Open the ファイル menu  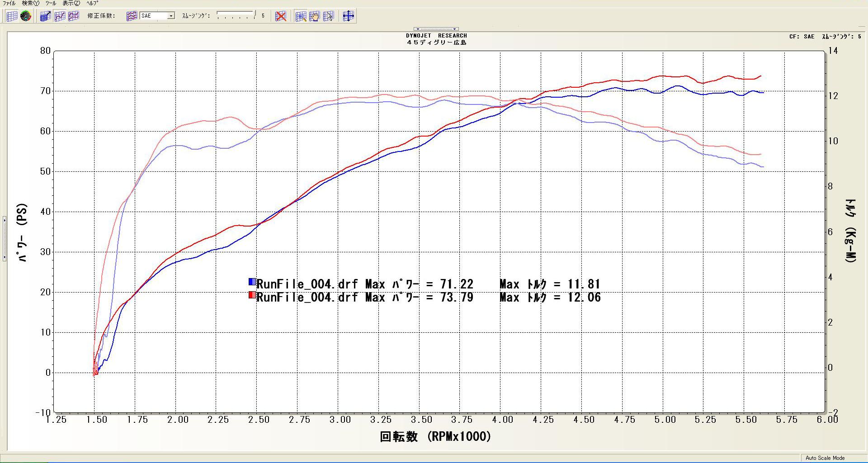[9, 3]
